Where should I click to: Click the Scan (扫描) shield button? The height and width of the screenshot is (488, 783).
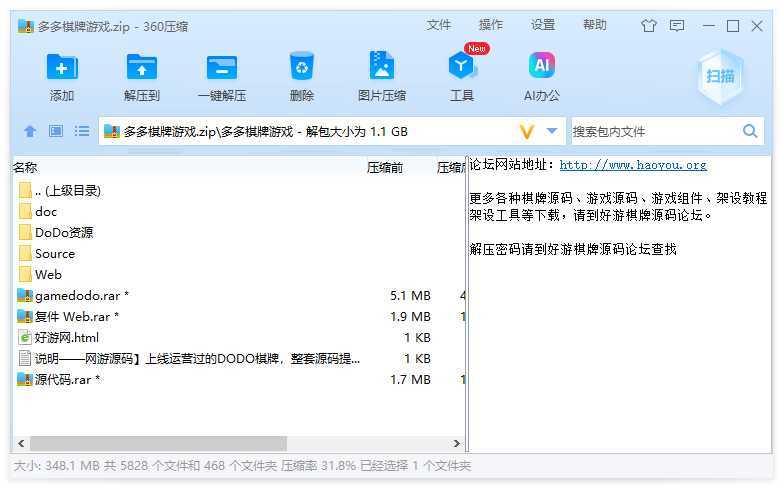[720, 76]
